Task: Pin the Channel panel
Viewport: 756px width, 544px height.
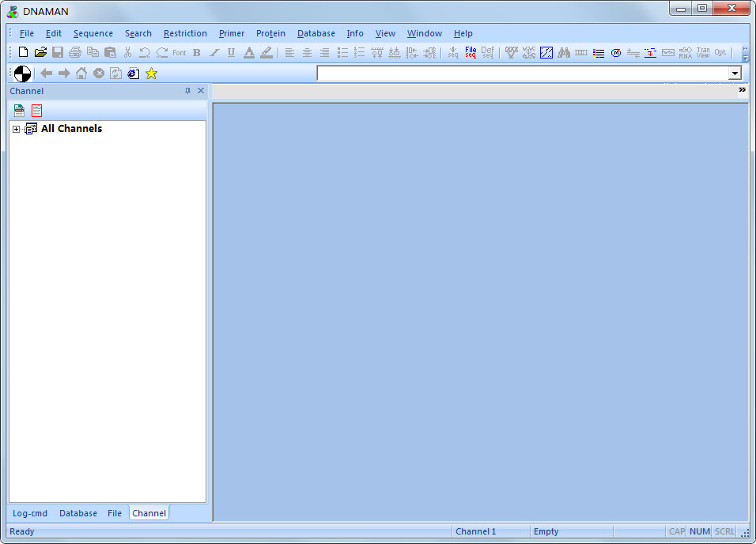Action: tap(187, 91)
